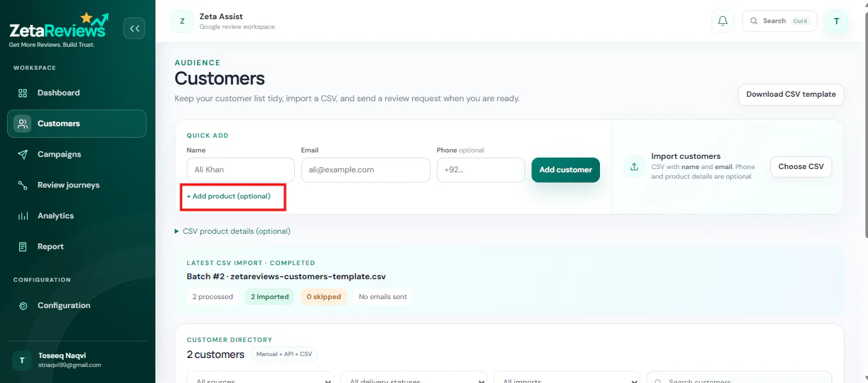The image size is (868, 383).
Task: Click "Batch #2 · zetareviews-customers-template.csv" text
Action: pyautogui.click(x=286, y=277)
